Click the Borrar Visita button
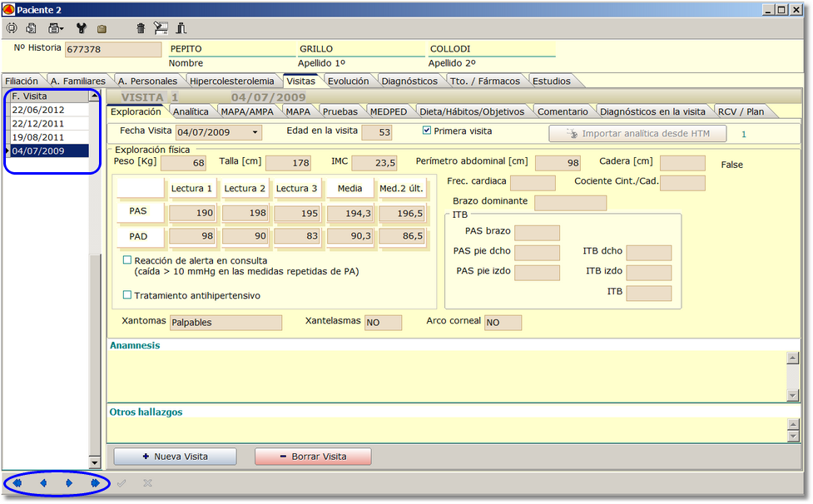Screen dimensions: 813x504 (x=313, y=457)
